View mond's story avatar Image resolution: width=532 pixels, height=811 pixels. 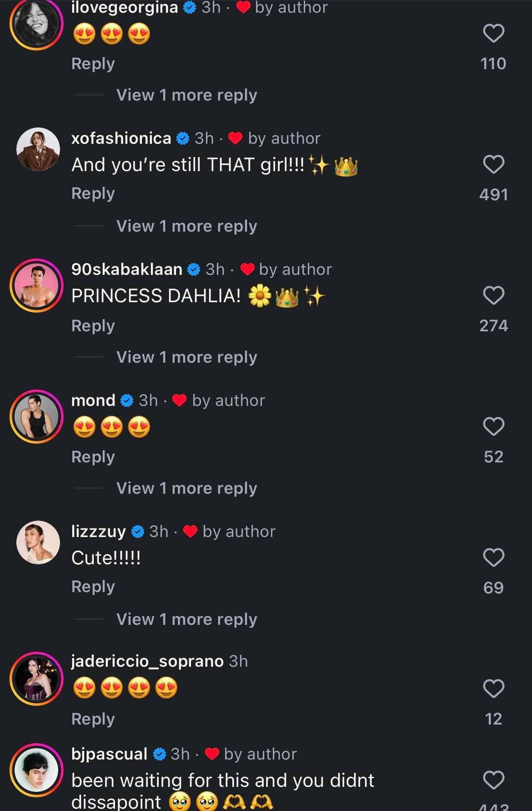click(37, 416)
